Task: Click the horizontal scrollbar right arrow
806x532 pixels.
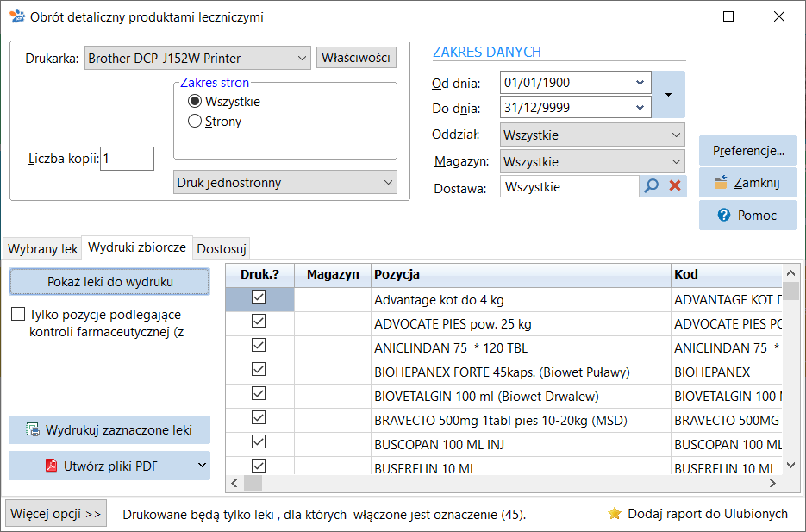Action: click(x=772, y=483)
